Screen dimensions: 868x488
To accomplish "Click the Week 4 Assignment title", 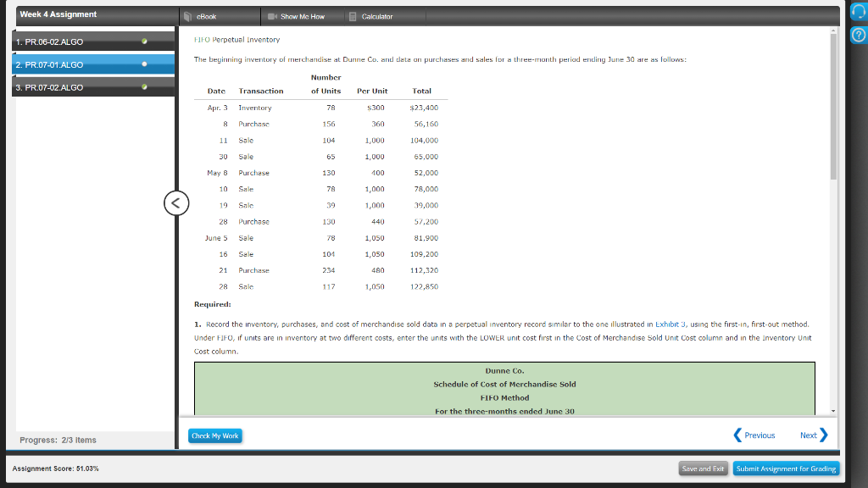I will pos(58,14).
